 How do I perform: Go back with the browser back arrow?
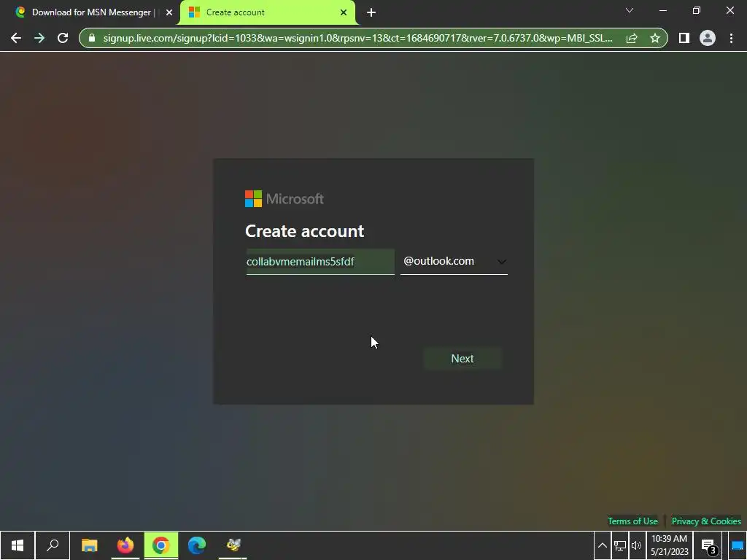[x=16, y=38]
